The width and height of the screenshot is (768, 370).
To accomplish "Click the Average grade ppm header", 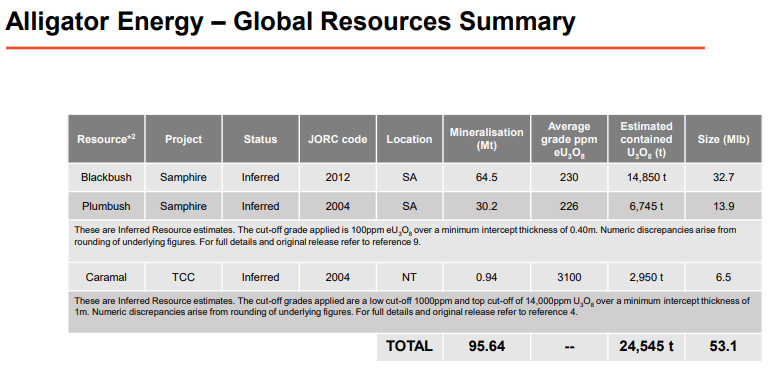I will click(569, 139).
